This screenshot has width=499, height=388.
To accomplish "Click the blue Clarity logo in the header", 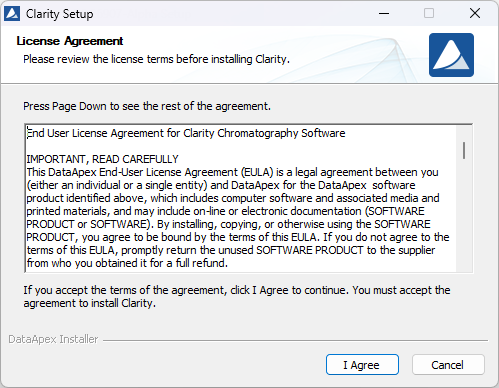I will point(451,55).
